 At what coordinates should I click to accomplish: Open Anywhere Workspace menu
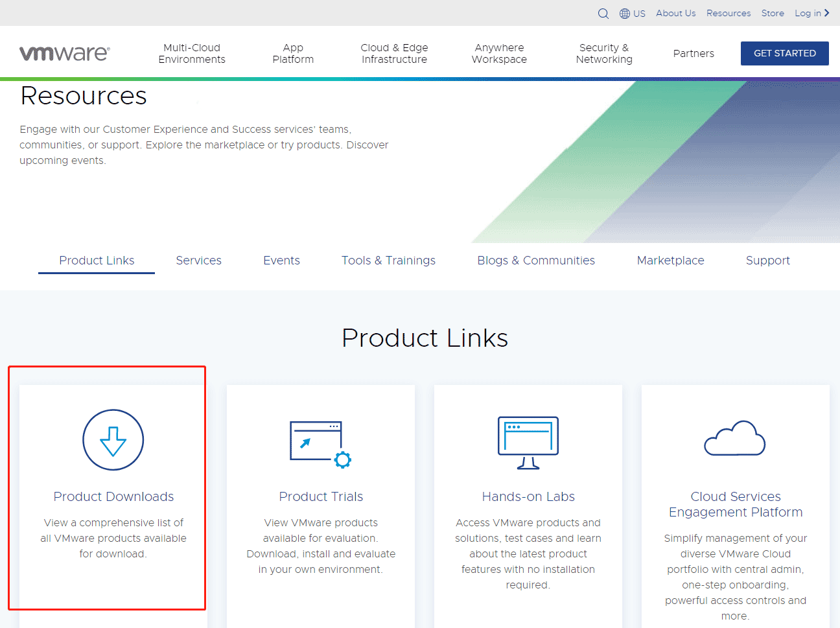pos(499,53)
